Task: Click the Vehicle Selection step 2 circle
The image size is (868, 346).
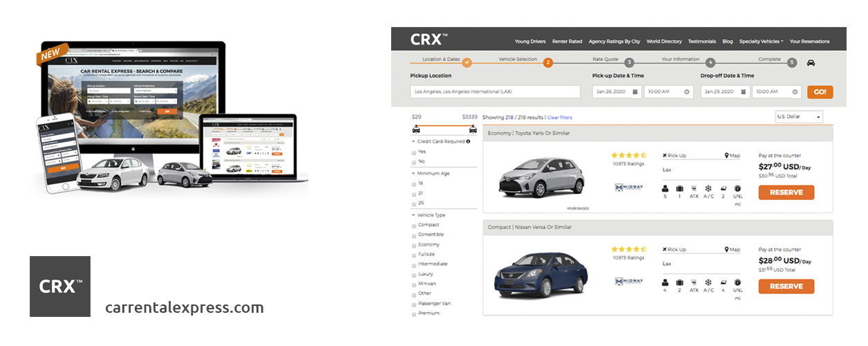Action: 547,62
